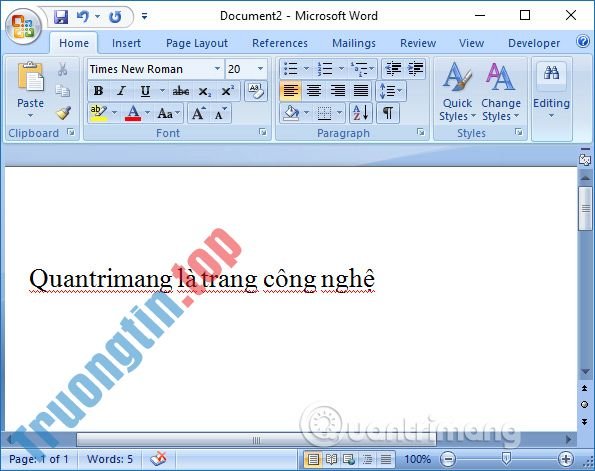Screen dimensions: 595x471
Task: Justify the paragraph text
Action: tap(361, 91)
